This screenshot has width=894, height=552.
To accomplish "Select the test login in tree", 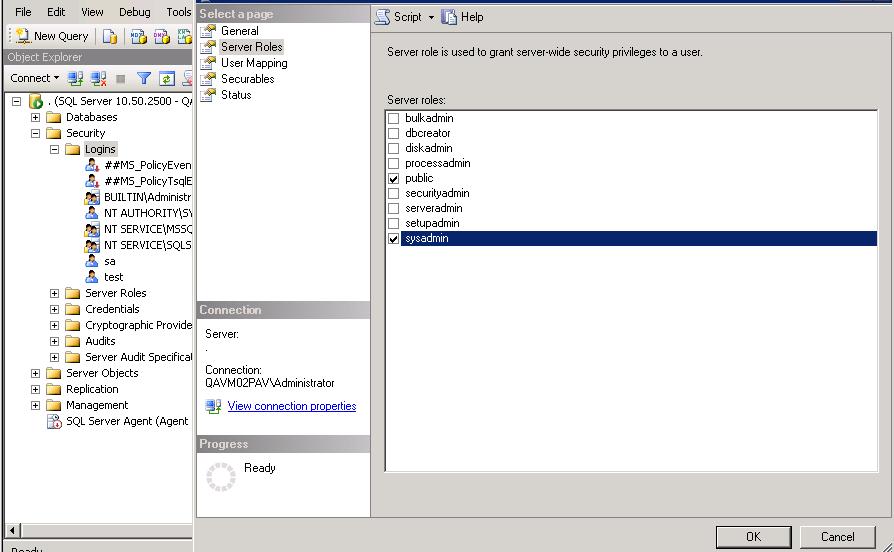I will [113, 277].
